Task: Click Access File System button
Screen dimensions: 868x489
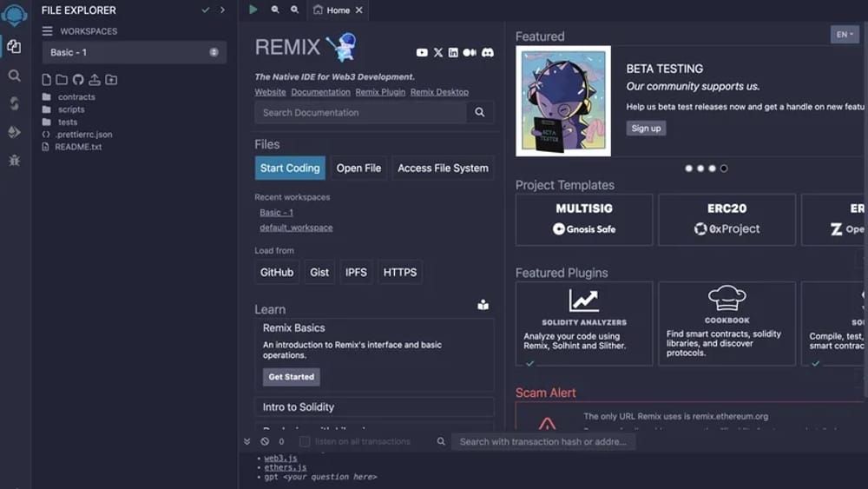Action: coord(443,168)
